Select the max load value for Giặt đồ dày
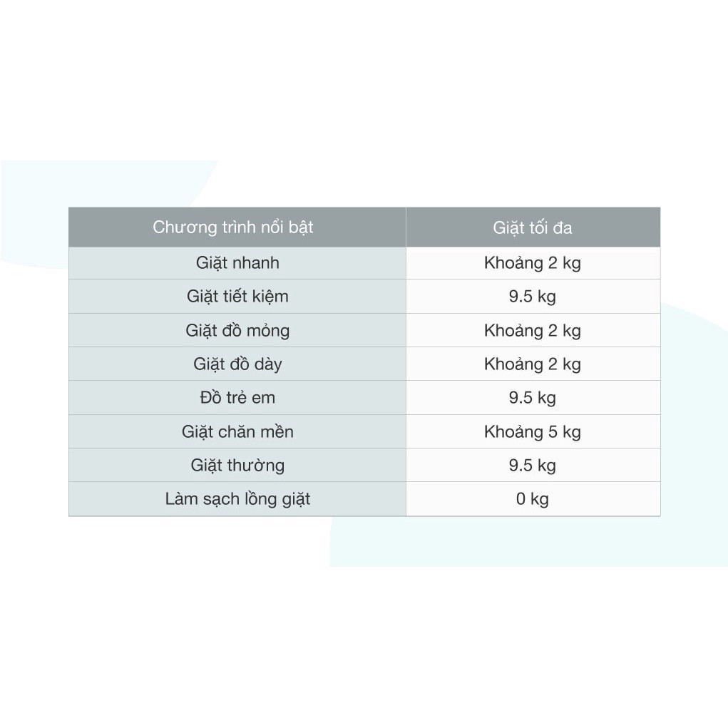728x728 pixels. (532, 364)
